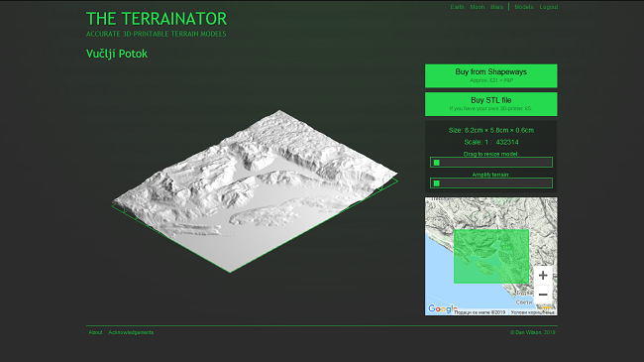
Task: Open the Earth link in top navigation
Action: click(457, 7)
